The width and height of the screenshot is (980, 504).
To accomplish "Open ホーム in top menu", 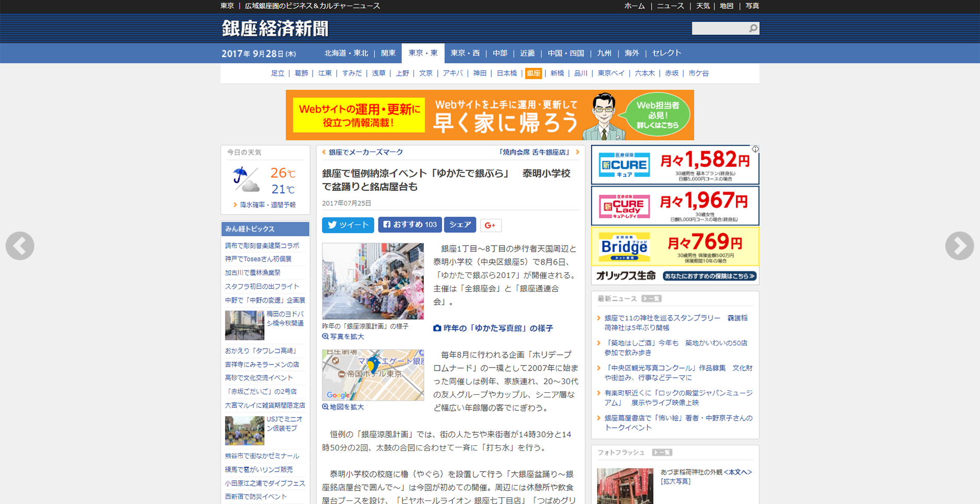I will click(x=634, y=6).
